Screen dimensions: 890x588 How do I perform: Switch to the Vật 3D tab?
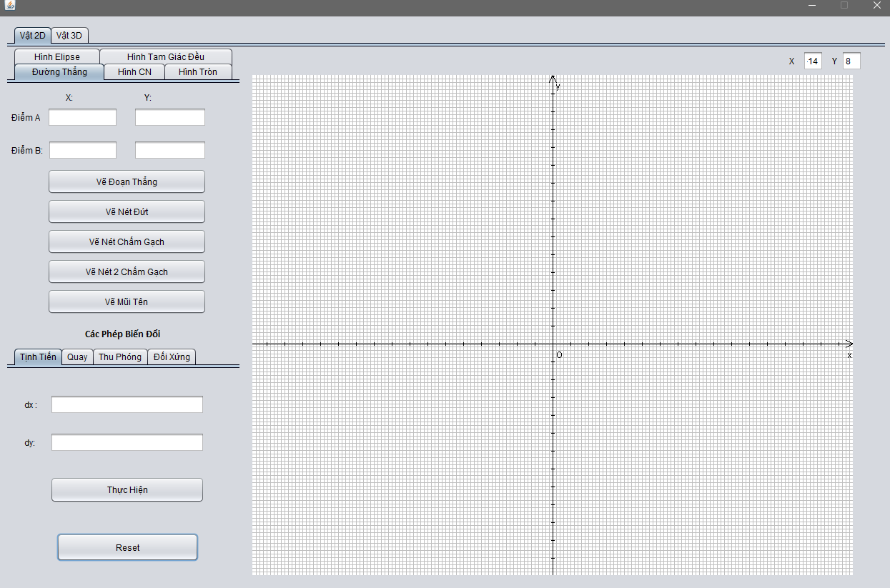coord(69,35)
